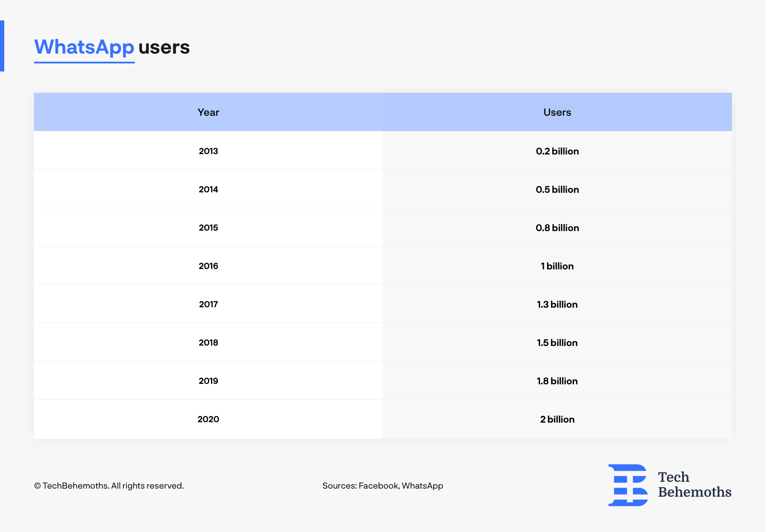Click the Tech Behemoths brand name
The image size is (766, 532).
pos(695,484)
